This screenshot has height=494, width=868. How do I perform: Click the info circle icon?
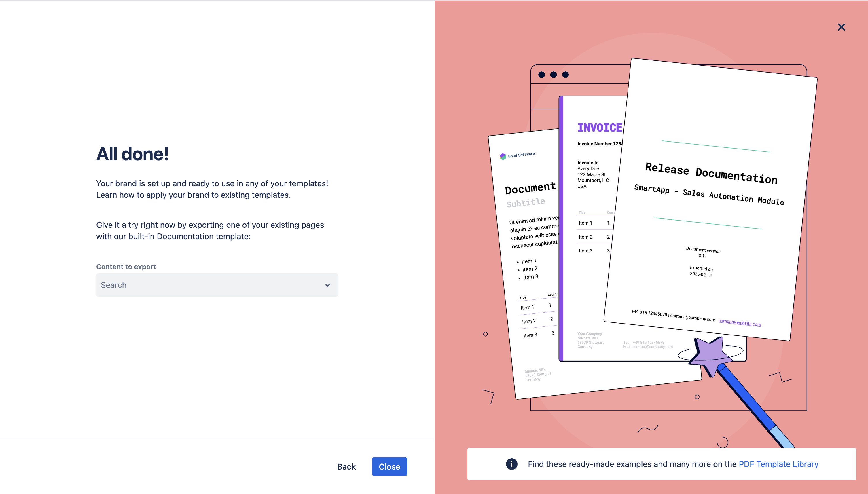coord(511,464)
